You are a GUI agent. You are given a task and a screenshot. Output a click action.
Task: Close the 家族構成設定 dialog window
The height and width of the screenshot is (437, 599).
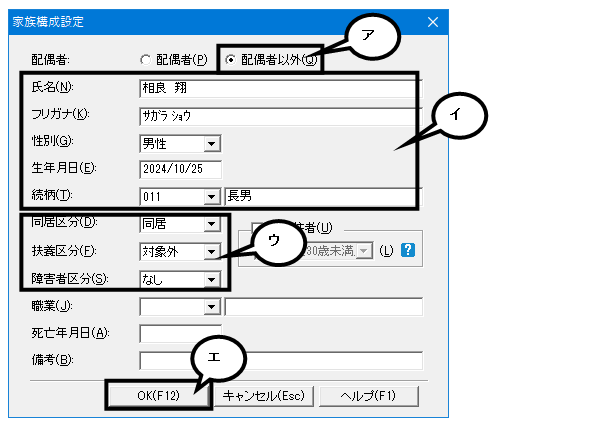coord(433,22)
